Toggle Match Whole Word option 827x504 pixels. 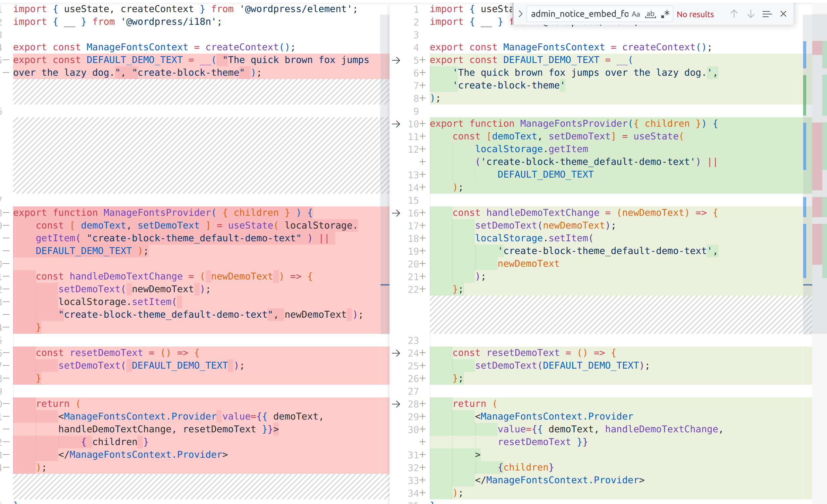pos(651,14)
